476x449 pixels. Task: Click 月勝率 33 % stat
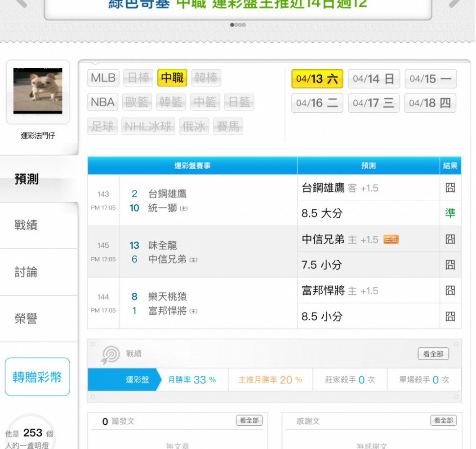click(x=192, y=379)
